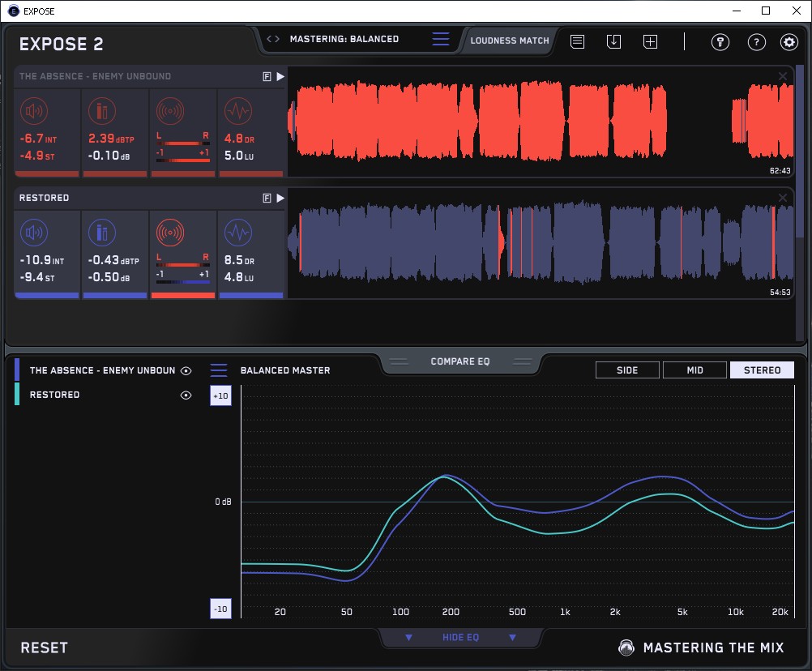Click inside the red Absence waveform
Screen dimensions: 812x671
[541, 121]
